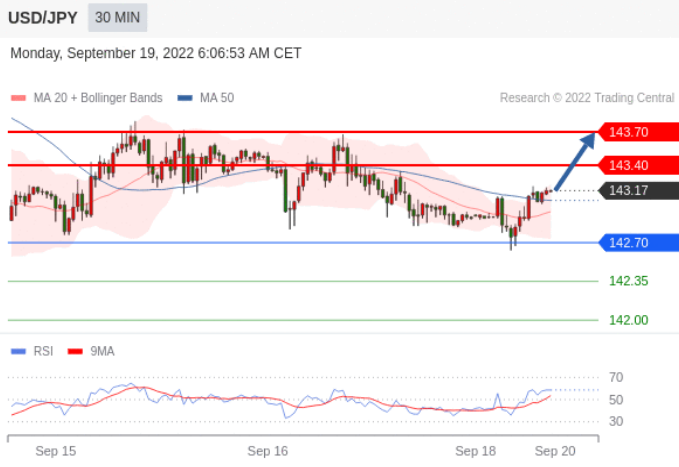Click the 9MA legend label
The width and height of the screenshot is (679, 467).
click(x=102, y=351)
